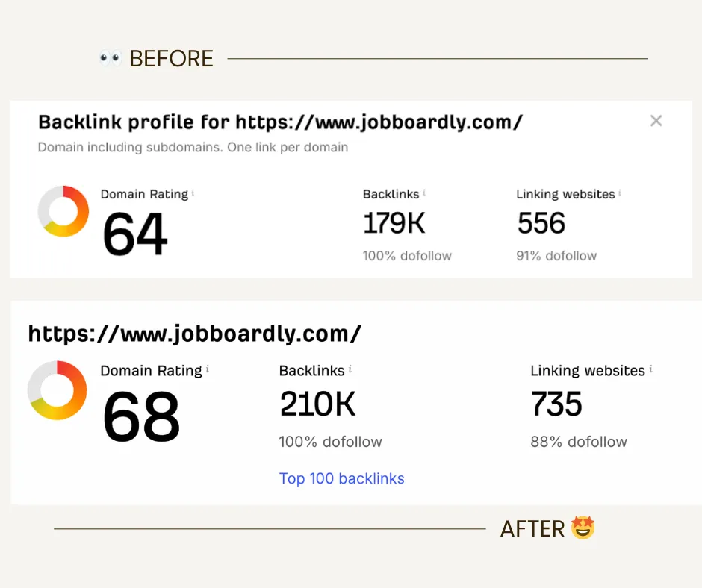702x588 pixels.
Task: Click info icon by 556 Linking websites label
Action: [620, 193]
